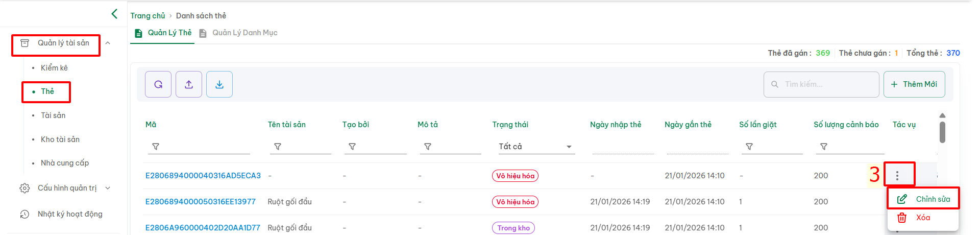Screen dimensions: 980x235
Task: Click the filter icon under Tên tài sản
Action: click(278, 147)
